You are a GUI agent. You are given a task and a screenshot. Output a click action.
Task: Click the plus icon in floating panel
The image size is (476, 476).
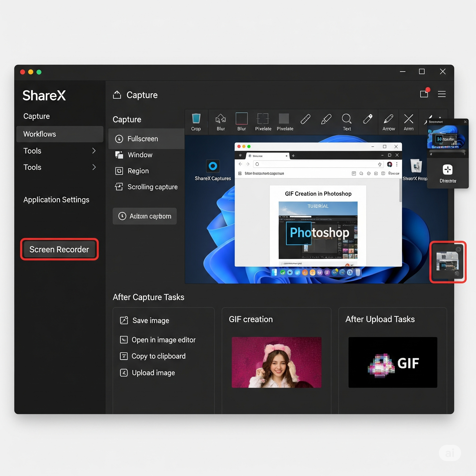click(x=447, y=169)
